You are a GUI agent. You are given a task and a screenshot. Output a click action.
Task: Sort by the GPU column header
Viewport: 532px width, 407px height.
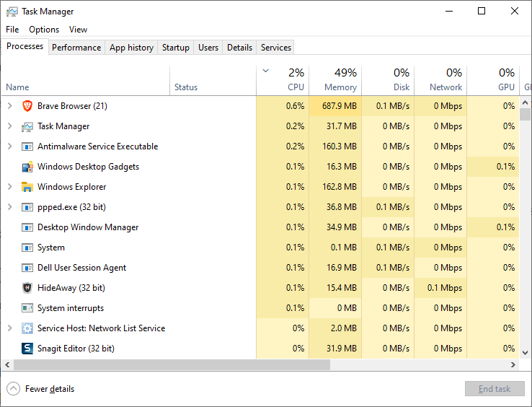coord(493,81)
